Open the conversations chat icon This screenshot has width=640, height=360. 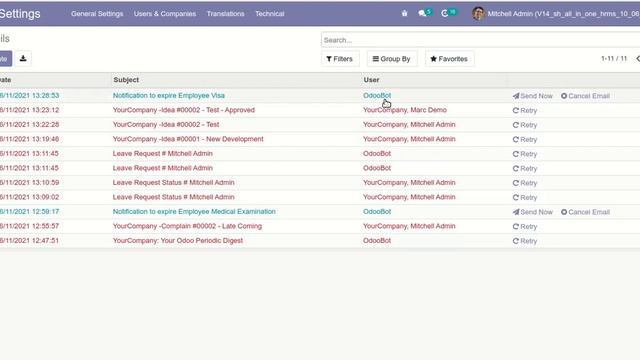(x=424, y=13)
